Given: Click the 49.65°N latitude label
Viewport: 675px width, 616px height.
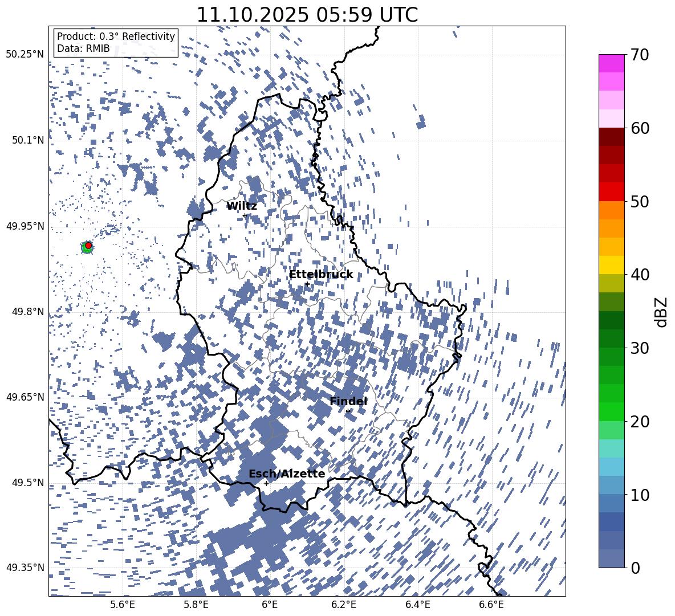Looking at the screenshot, I should point(25,397).
